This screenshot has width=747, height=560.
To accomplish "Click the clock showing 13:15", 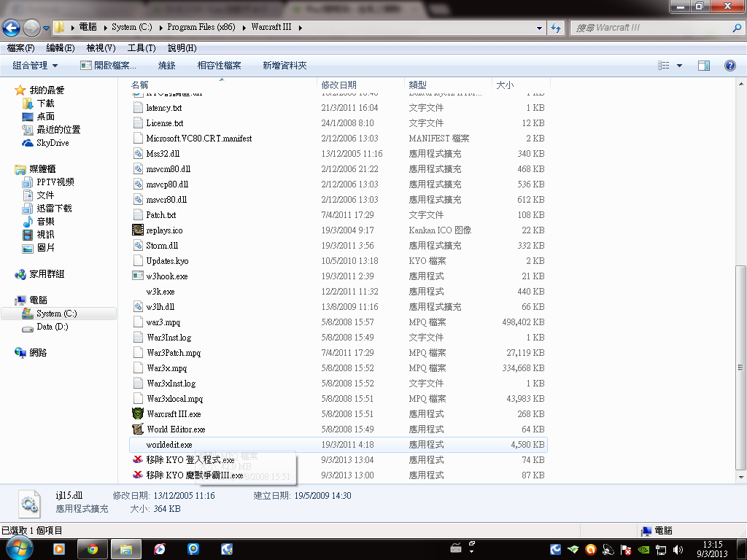I will (712, 544).
